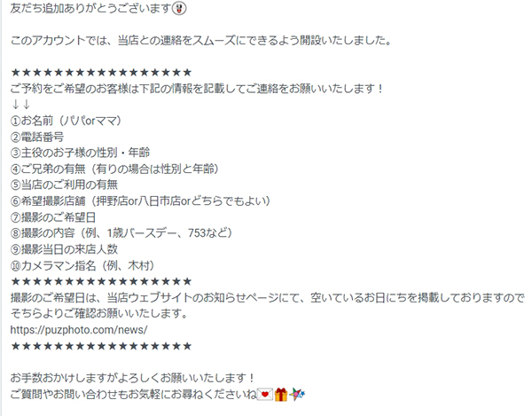Click item ⑥ 希望撮影店舗 line
The height and width of the screenshot is (416, 532).
tap(140, 200)
